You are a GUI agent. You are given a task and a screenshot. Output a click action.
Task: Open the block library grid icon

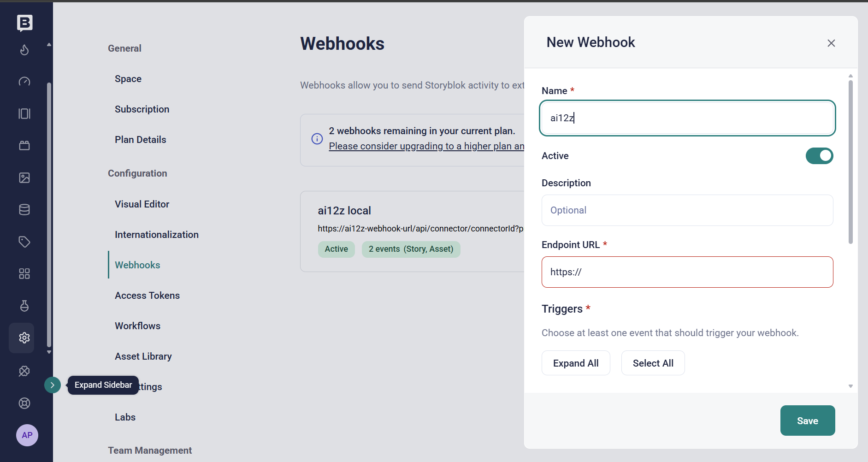pos(24,274)
